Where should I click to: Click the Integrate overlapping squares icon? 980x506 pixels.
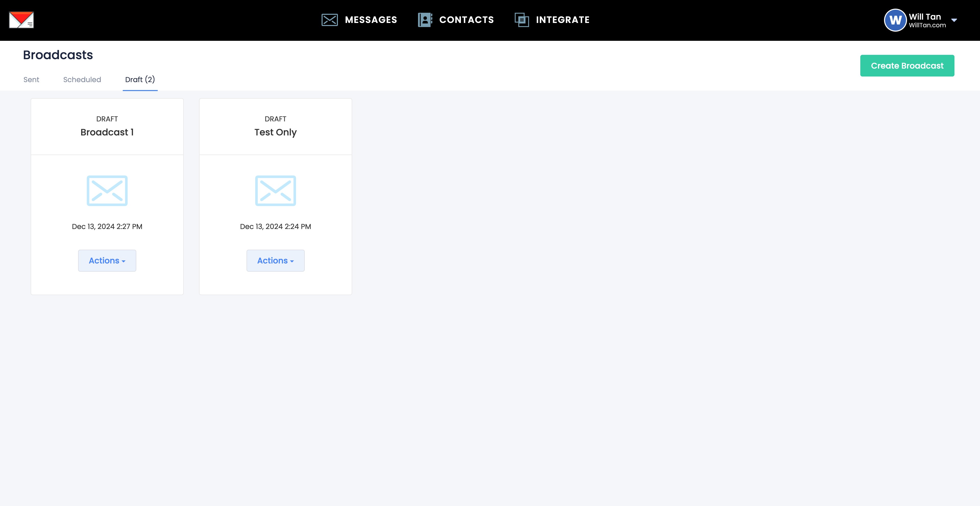pyautogui.click(x=522, y=20)
